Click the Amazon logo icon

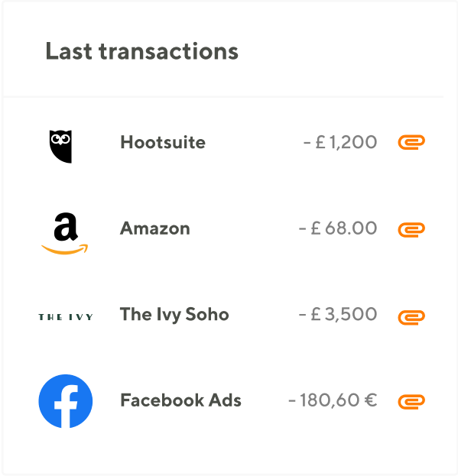[x=65, y=234]
